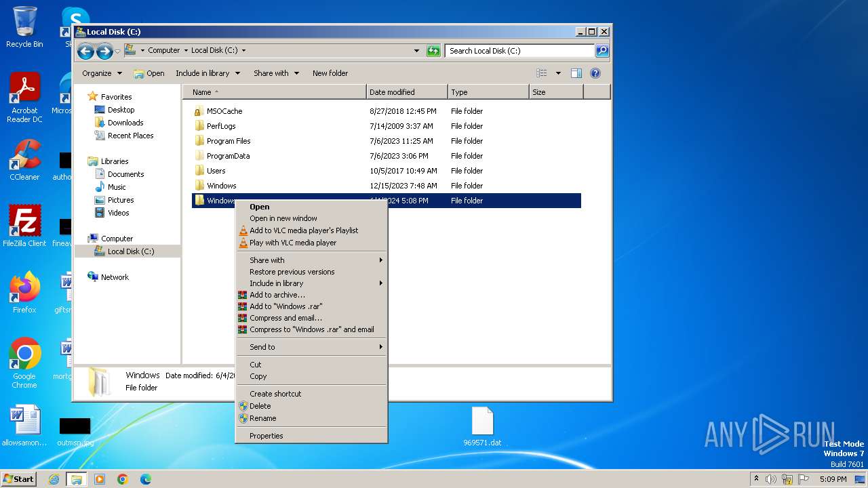Image resolution: width=868 pixels, height=488 pixels.
Task: Click the green refresh button in address bar
Action: [433, 51]
